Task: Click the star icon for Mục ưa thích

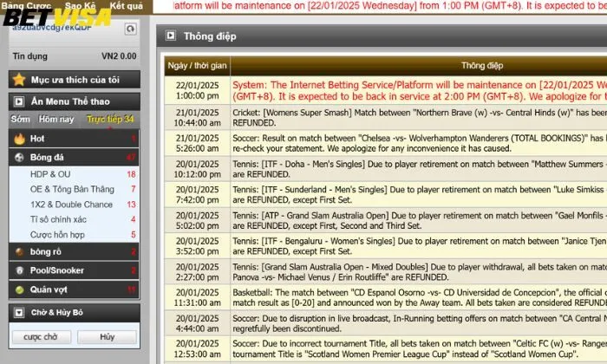Action: pyautogui.click(x=20, y=80)
